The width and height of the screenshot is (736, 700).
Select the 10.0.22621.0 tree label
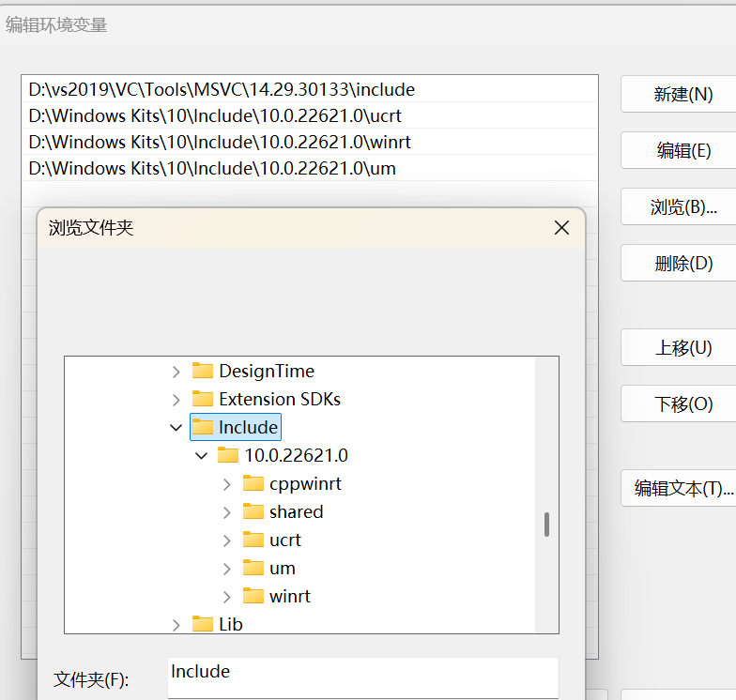tap(297, 456)
